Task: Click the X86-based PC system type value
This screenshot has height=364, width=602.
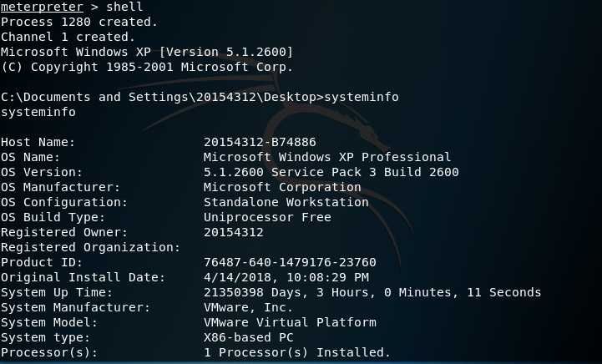Action: (x=249, y=337)
